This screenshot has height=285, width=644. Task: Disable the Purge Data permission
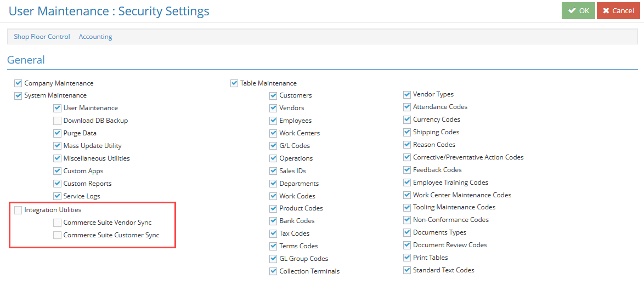tap(58, 133)
